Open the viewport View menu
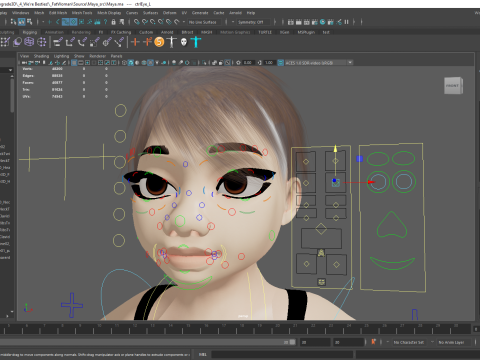This screenshot has height=360, width=480. coord(24,56)
